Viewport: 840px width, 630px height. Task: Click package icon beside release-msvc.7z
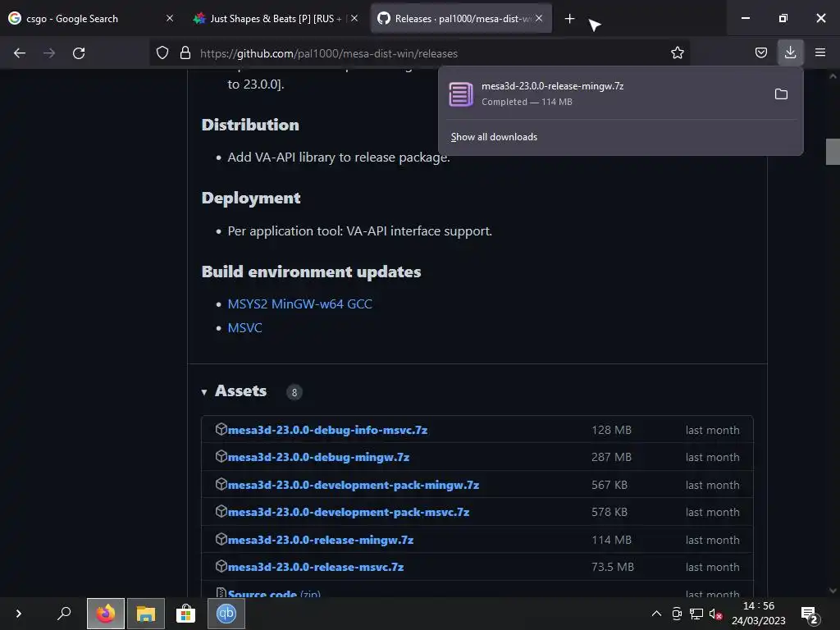221,566
